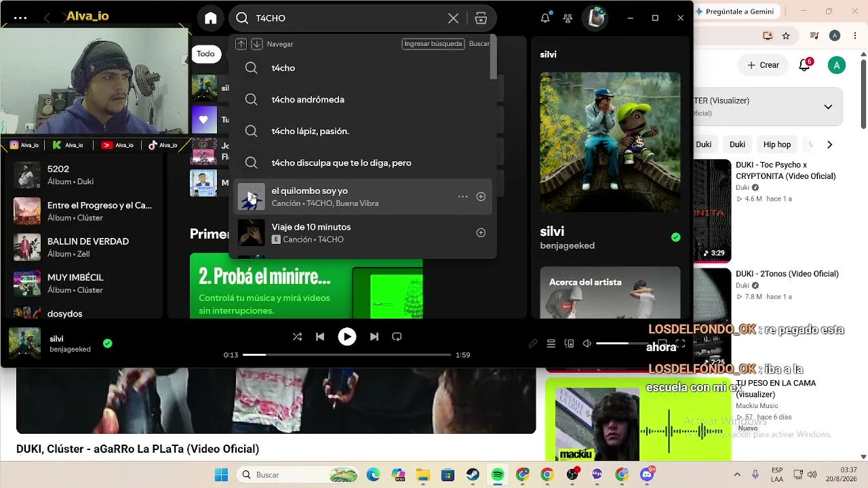Image resolution: width=868 pixels, height=488 pixels.
Task: Toggle shuffle in Spotify player
Action: click(297, 336)
